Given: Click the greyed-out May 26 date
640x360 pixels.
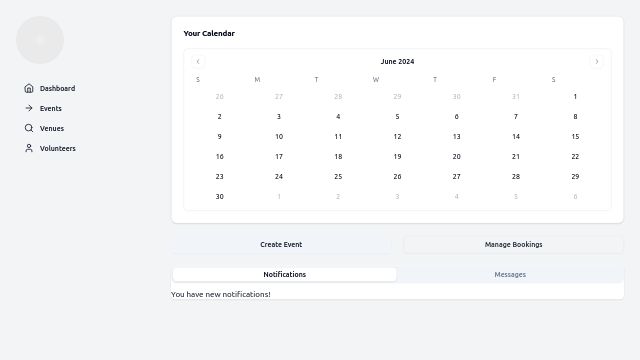Looking at the screenshot, I should 220,97.
